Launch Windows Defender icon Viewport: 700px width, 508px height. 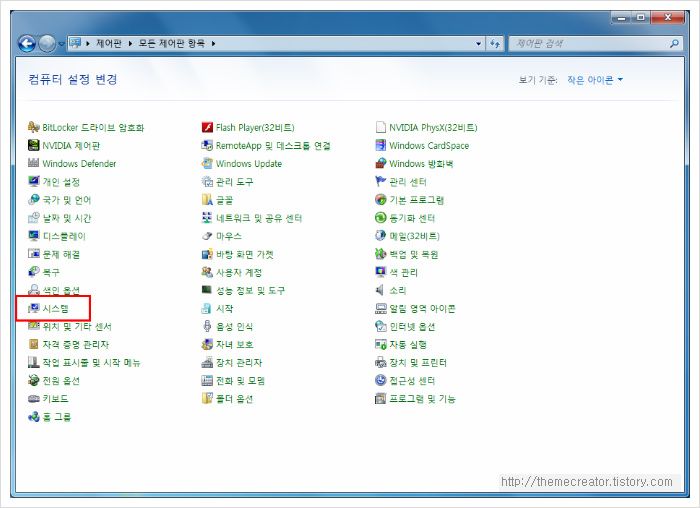[33, 163]
